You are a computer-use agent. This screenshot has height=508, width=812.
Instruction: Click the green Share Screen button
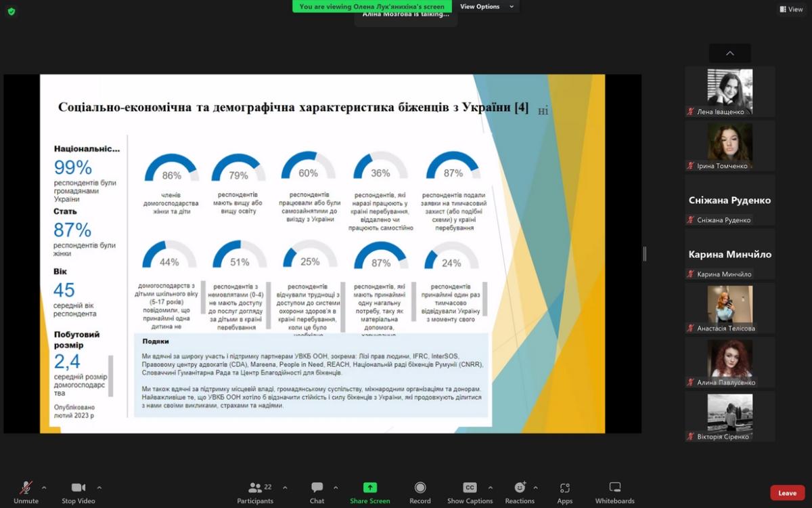tap(369, 492)
